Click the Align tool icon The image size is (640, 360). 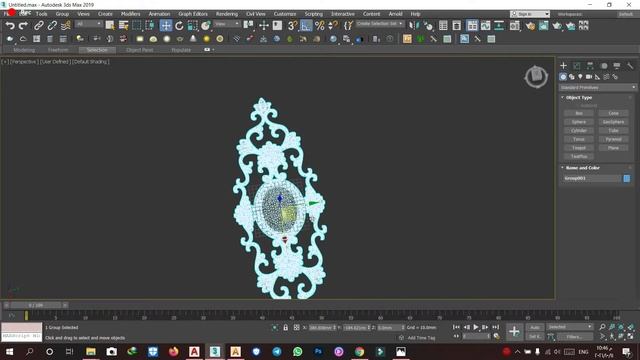pyautogui.click(x=428, y=26)
